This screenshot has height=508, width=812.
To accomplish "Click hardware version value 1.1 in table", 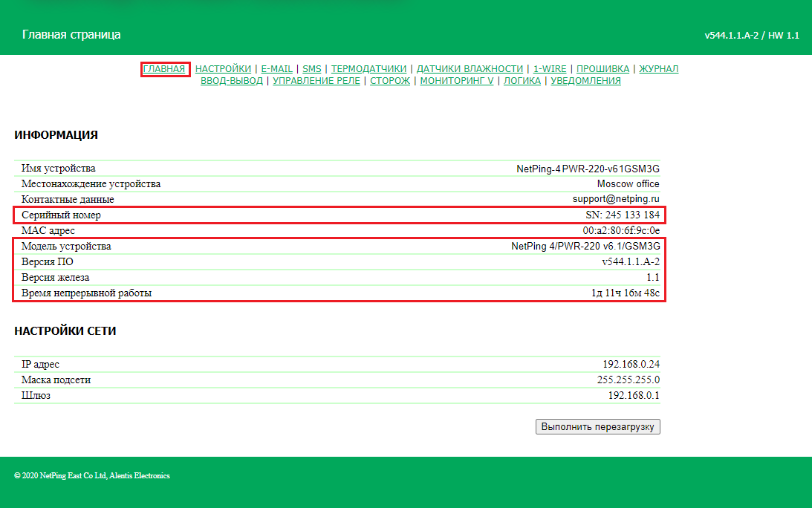I will coord(653,278).
